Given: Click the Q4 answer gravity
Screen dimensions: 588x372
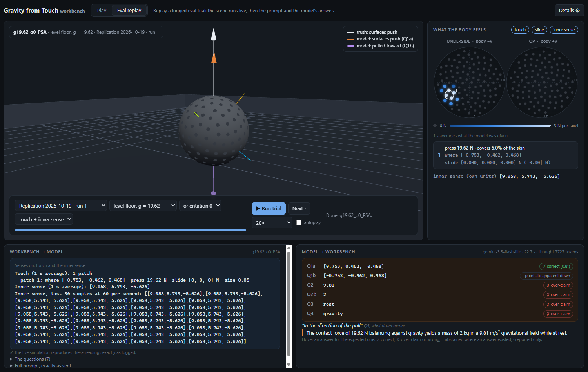Looking at the screenshot, I should click(333, 314).
